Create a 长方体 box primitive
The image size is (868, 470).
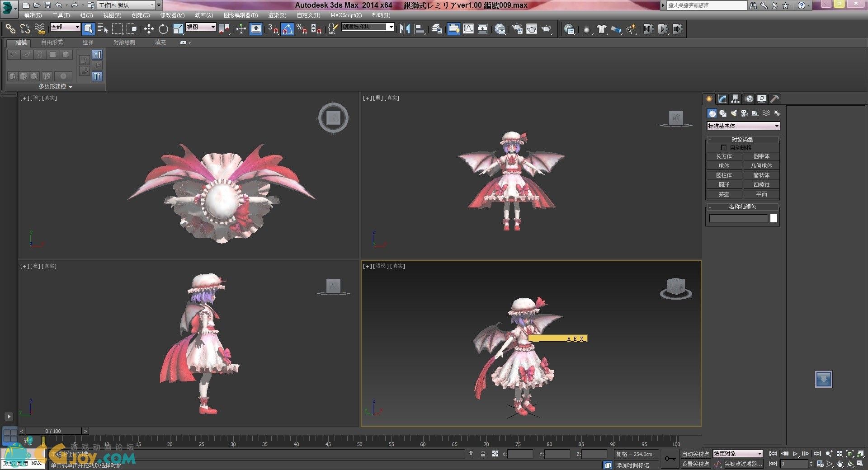(x=724, y=156)
